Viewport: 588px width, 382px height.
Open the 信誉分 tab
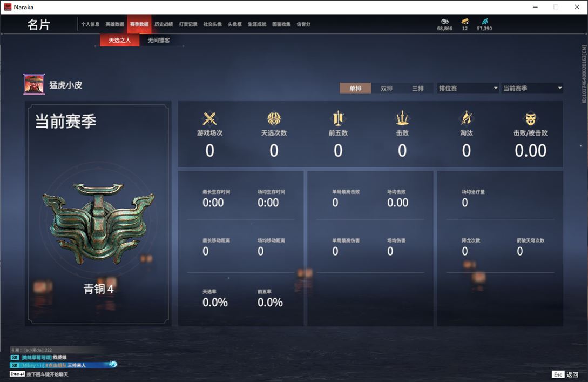[x=303, y=24]
